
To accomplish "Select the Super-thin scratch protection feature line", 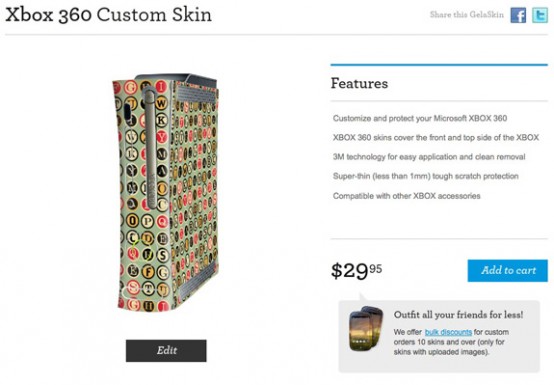I will pos(426,176).
